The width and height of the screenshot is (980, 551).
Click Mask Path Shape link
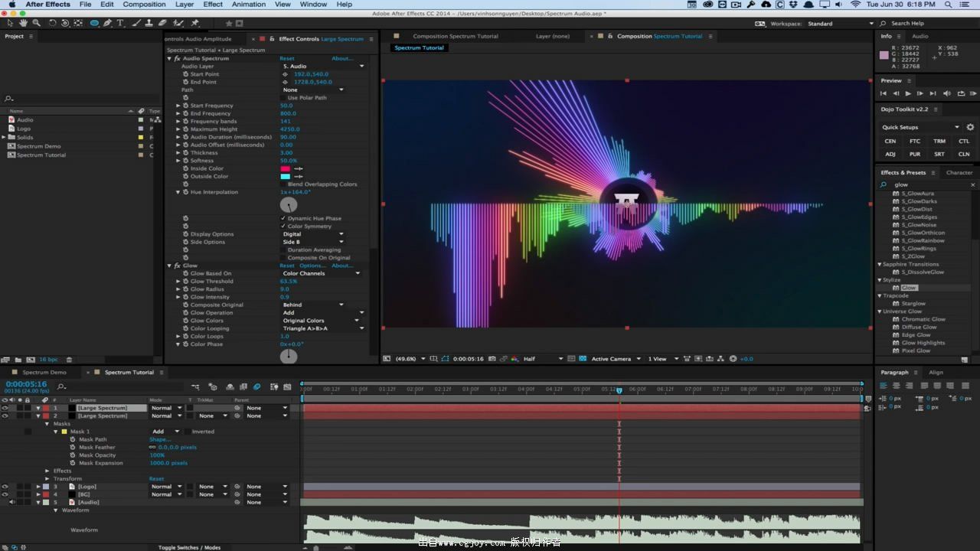pos(160,439)
